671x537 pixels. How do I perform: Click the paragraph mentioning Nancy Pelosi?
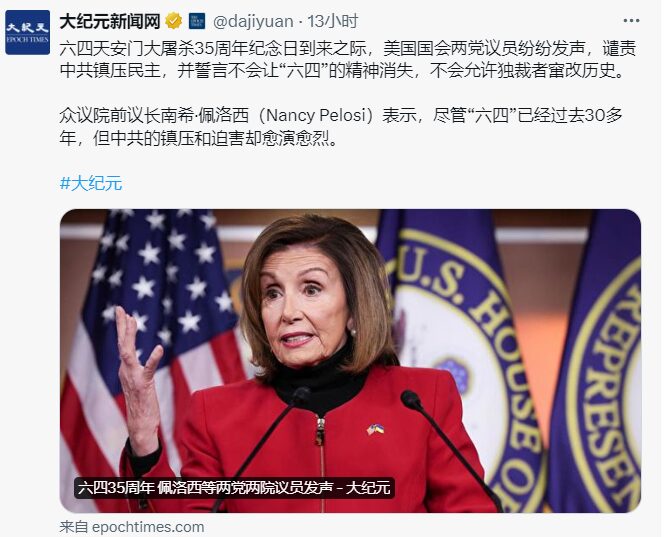tap(341, 127)
